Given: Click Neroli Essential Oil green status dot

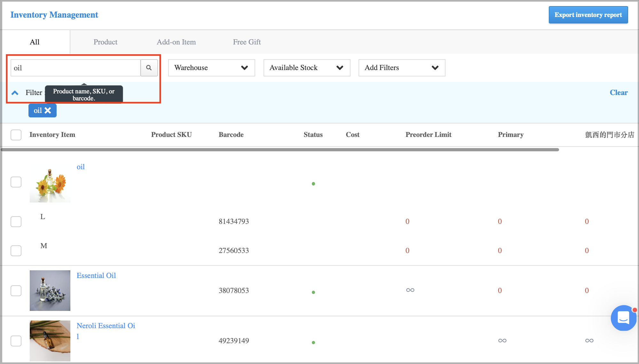Looking at the screenshot, I should pyautogui.click(x=313, y=343).
